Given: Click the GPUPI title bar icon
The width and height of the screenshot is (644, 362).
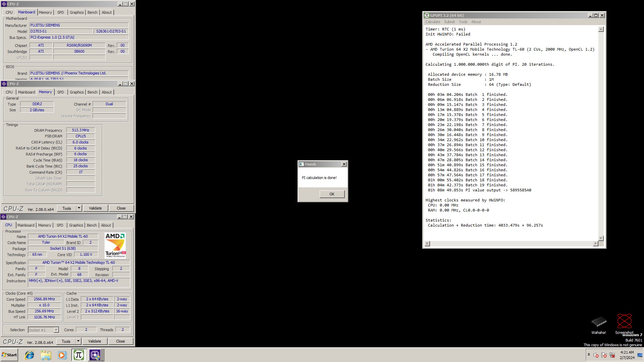Looking at the screenshot, I should pos(427,15).
